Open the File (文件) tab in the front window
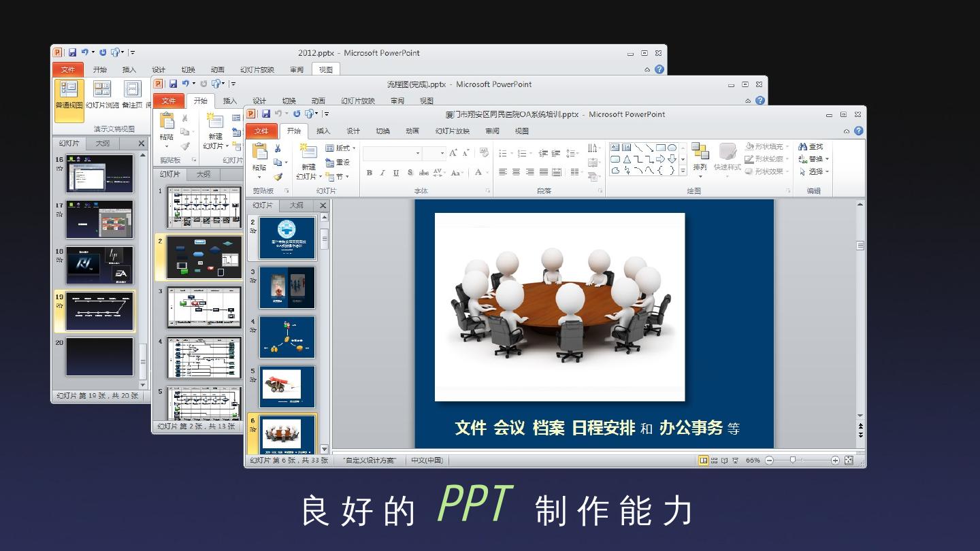The image size is (980, 551). pyautogui.click(x=261, y=131)
